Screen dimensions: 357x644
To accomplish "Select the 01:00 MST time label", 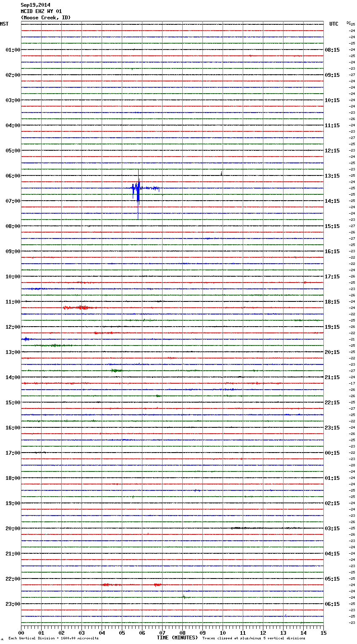I will tap(13, 50).
